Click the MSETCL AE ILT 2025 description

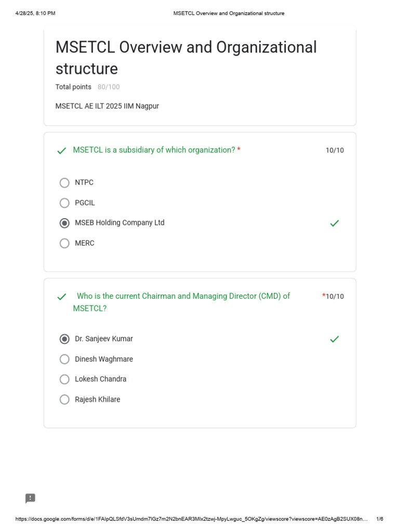click(x=107, y=106)
